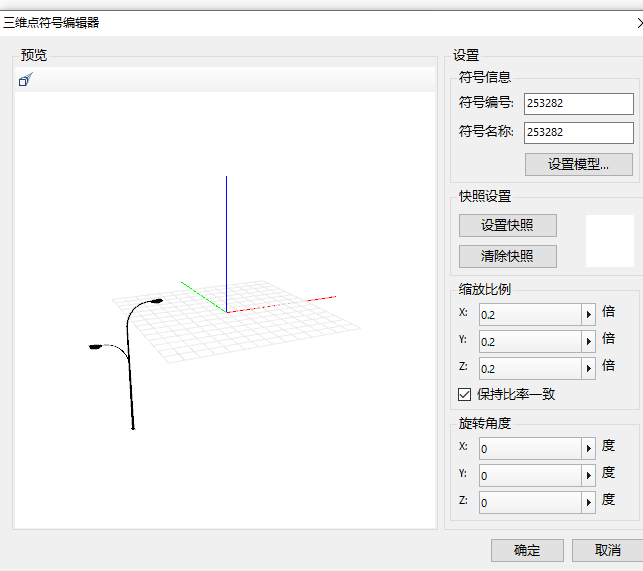Click the scale Y value field
Screen dimensions: 643x571
(530, 342)
